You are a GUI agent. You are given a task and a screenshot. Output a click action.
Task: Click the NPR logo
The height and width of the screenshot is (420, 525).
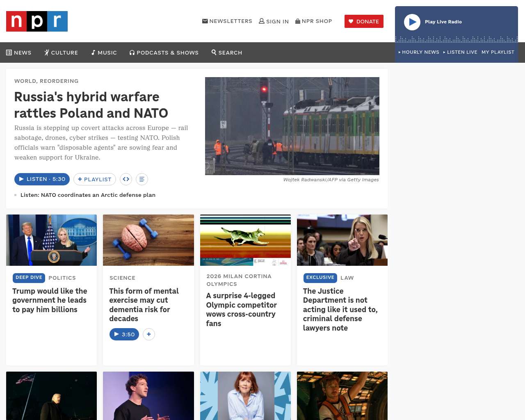click(x=37, y=21)
